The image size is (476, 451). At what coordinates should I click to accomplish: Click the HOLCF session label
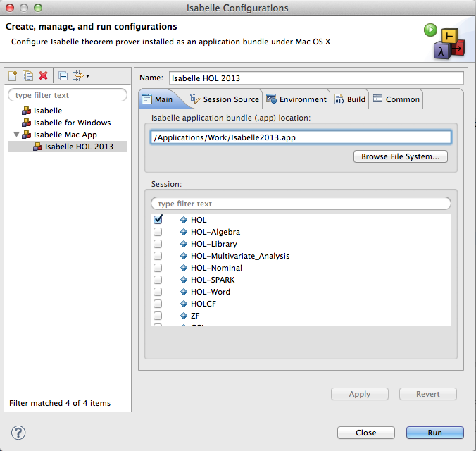[203, 304]
